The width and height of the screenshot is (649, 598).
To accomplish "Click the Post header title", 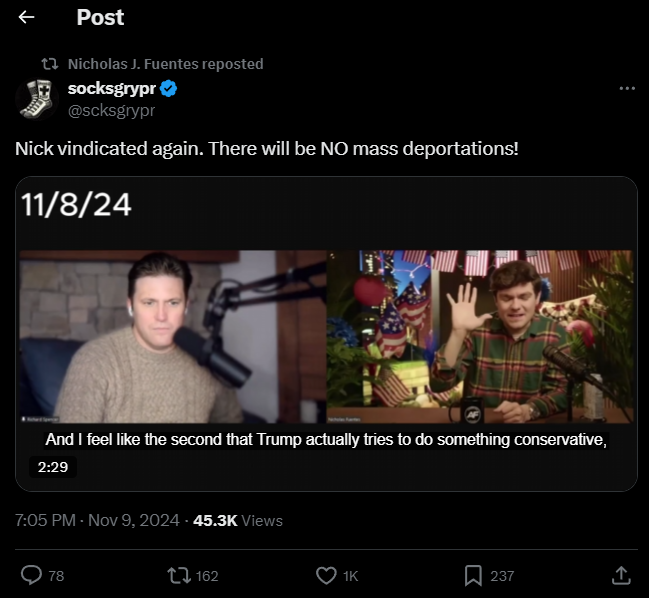I will (100, 18).
